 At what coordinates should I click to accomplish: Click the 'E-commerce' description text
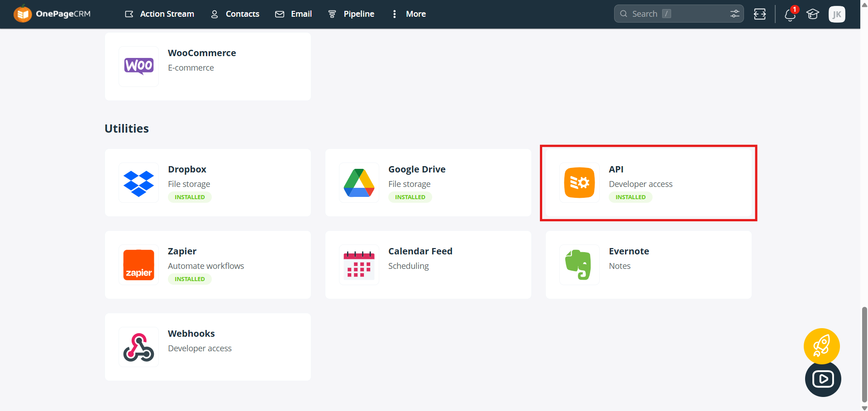(x=191, y=68)
